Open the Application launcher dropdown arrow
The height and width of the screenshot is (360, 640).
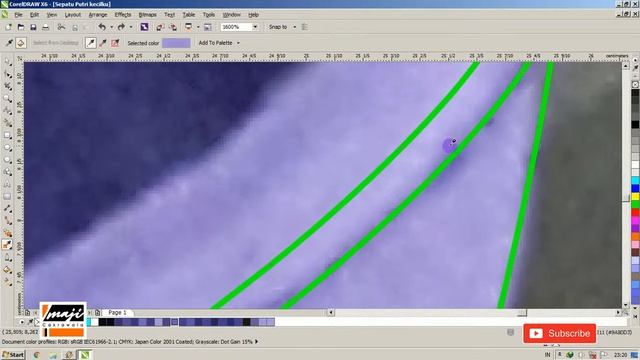(198, 27)
